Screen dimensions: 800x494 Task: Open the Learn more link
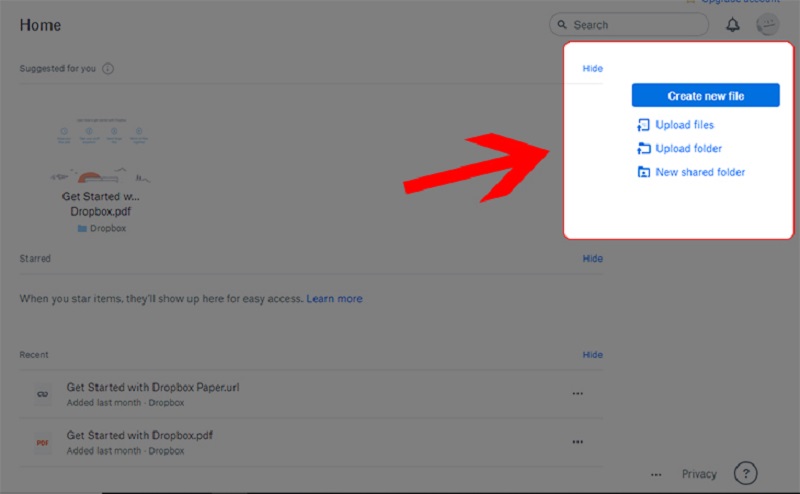pyautogui.click(x=334, y=299)
